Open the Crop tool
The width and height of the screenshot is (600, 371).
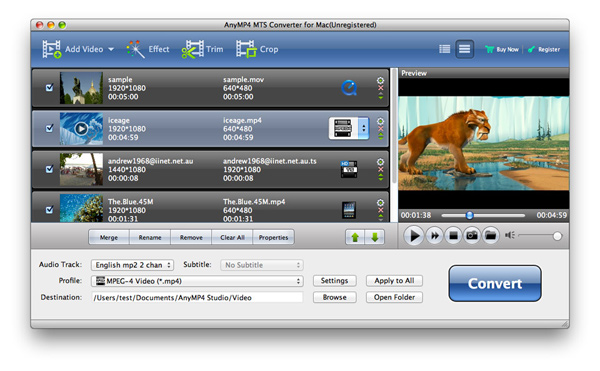[257, 49]
